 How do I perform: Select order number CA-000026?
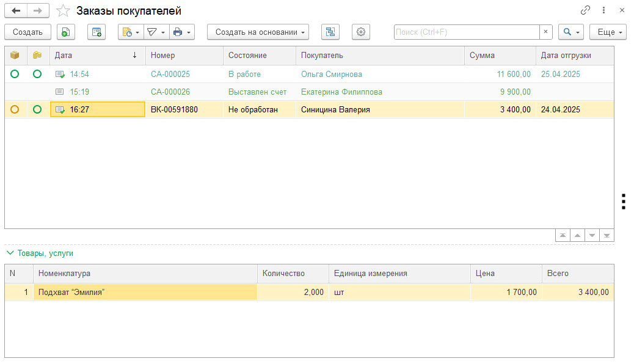point(170,92)
